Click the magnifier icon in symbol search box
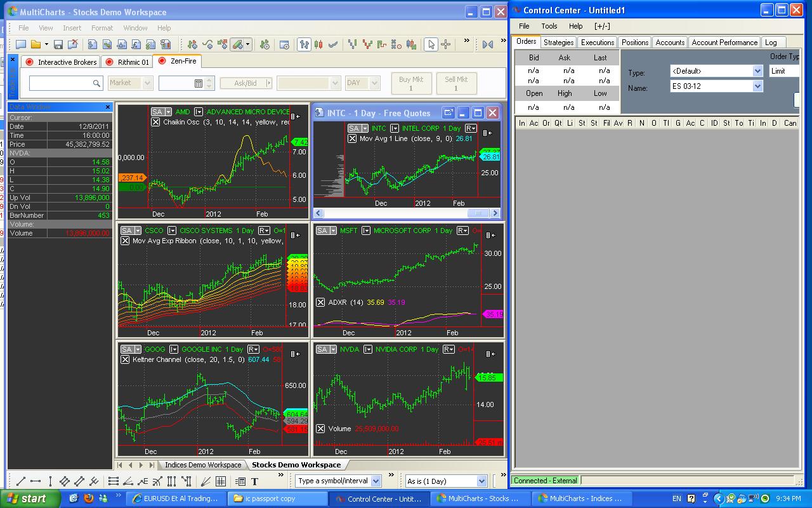This screenshot has height=508, width=812. pos(96,83)
